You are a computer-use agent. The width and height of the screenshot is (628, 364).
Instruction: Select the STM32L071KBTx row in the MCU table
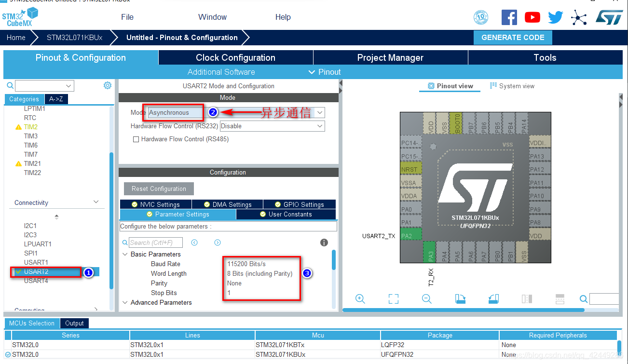pyautogui.click(x=311, y=345)
